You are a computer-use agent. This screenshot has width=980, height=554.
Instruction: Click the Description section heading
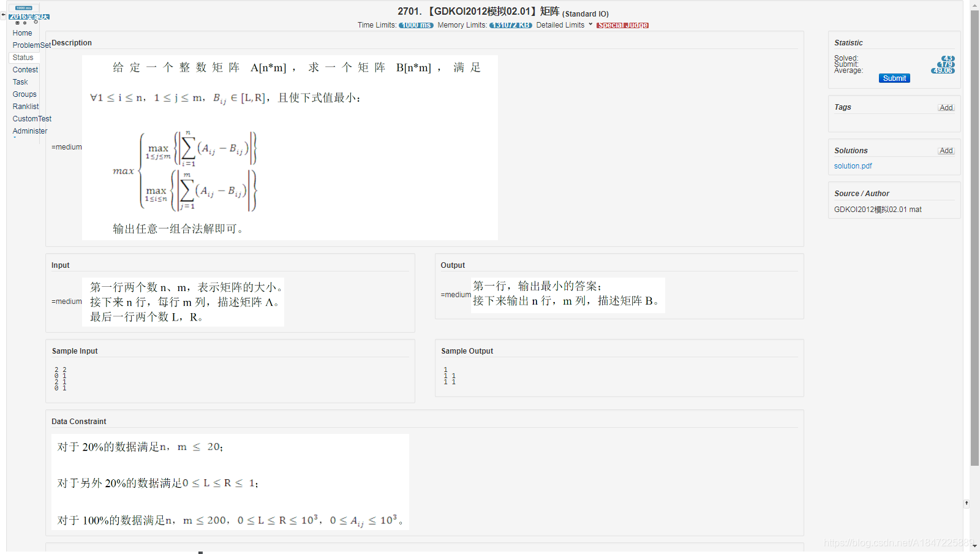pos(72,43)
